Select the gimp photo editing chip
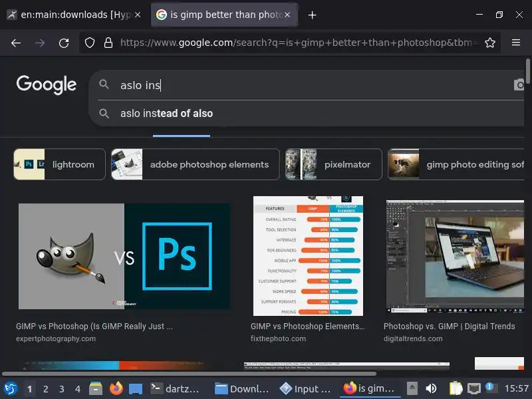Viewport: 532px width, 399px height. click(456, 164)
